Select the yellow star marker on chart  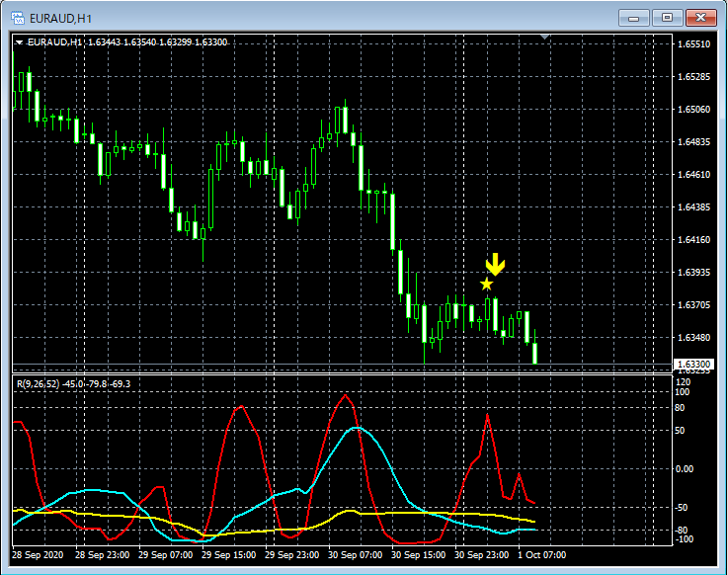click(x=486, y=284)
